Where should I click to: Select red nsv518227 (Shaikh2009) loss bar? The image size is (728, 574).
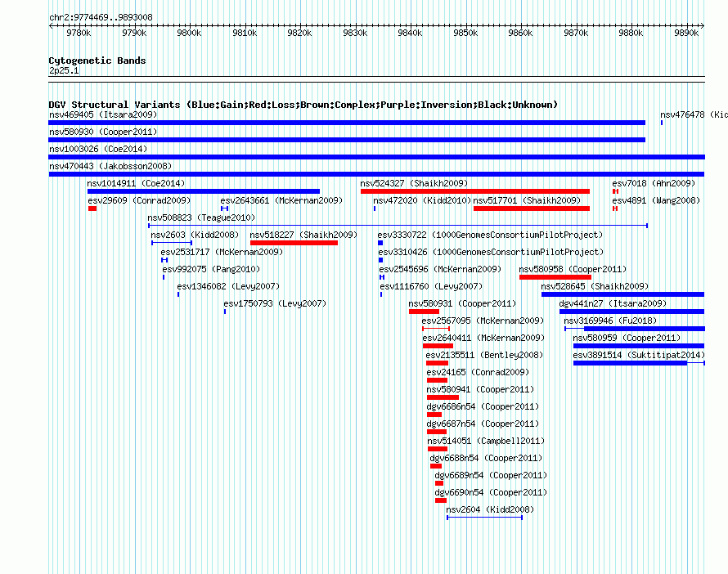coord(294,243)
